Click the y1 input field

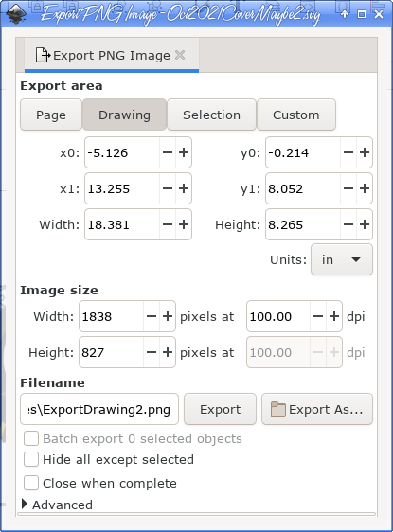(x=303, y=188)
